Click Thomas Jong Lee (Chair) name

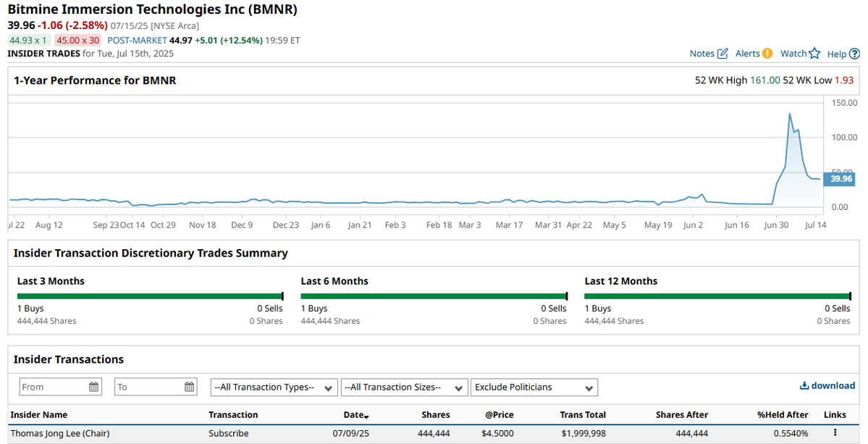click(x=60, y=433)
